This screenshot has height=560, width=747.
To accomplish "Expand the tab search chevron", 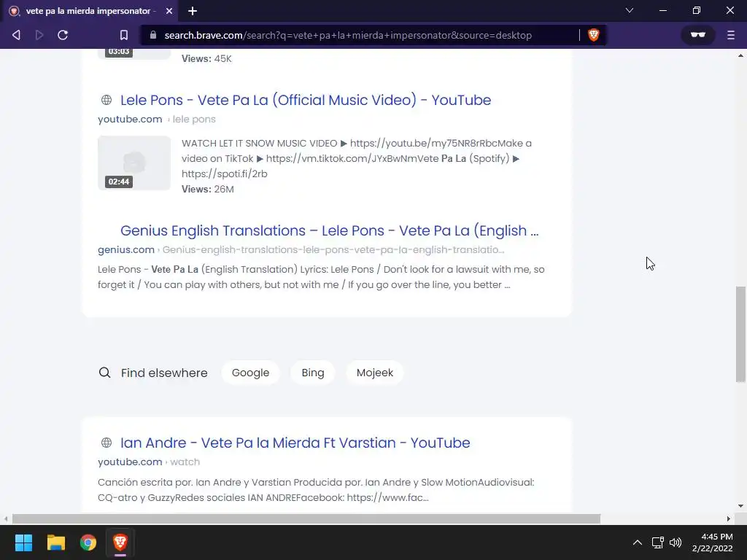I will point(630,10).
